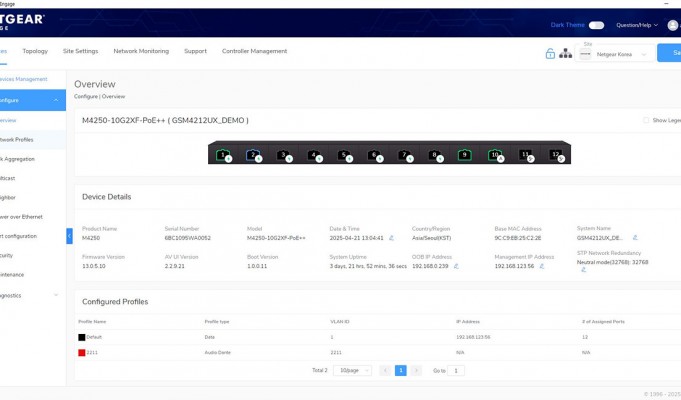
Task: Click the lock icon near Site selector
Action: 550,53
